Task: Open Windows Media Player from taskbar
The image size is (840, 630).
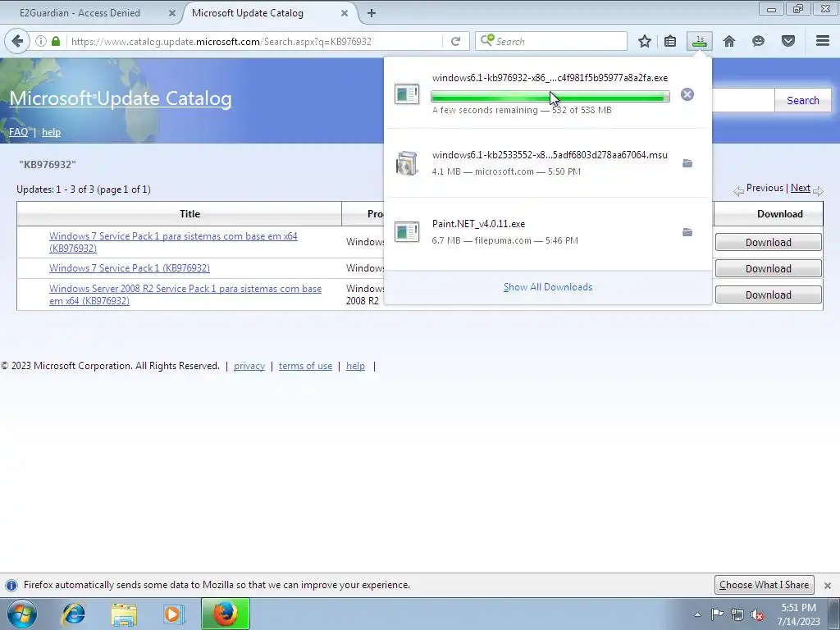Action: tap(173, 614)
